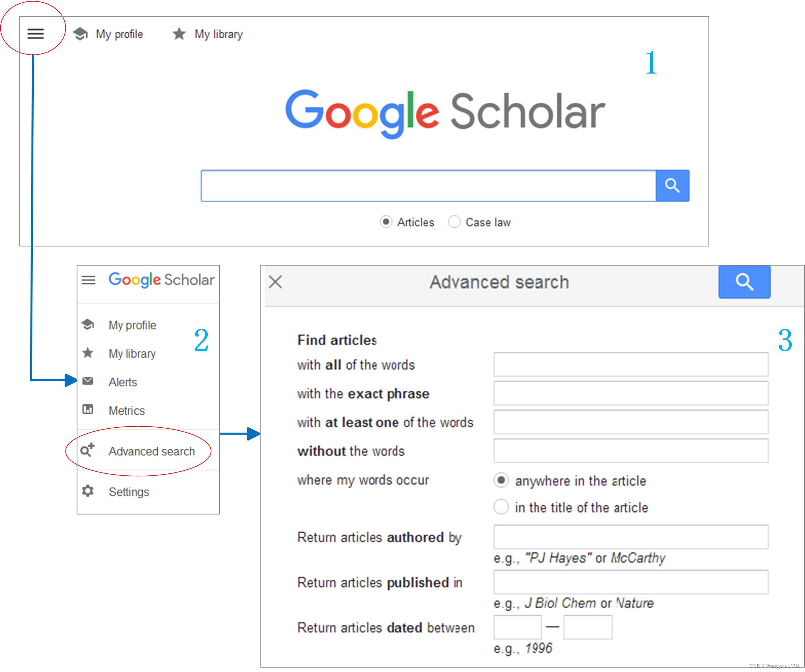The height and width of the screenshot is (672, 805).
Task: Close the Advanced search dialog with the X
Action: pos(275,282)
